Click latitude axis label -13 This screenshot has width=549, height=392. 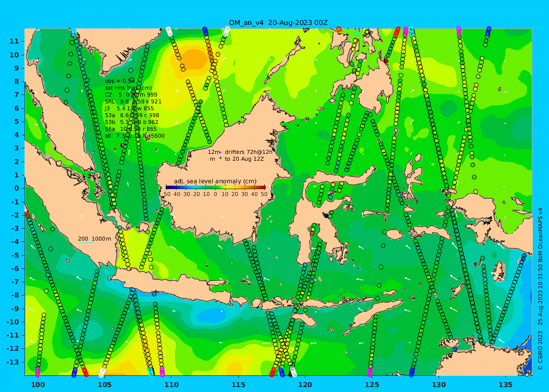[13, 362]
